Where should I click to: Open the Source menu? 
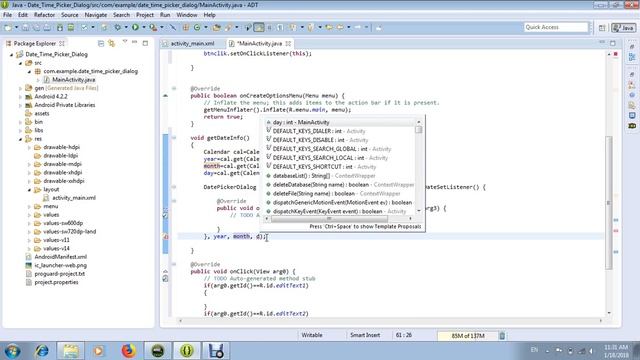point(70,15)
